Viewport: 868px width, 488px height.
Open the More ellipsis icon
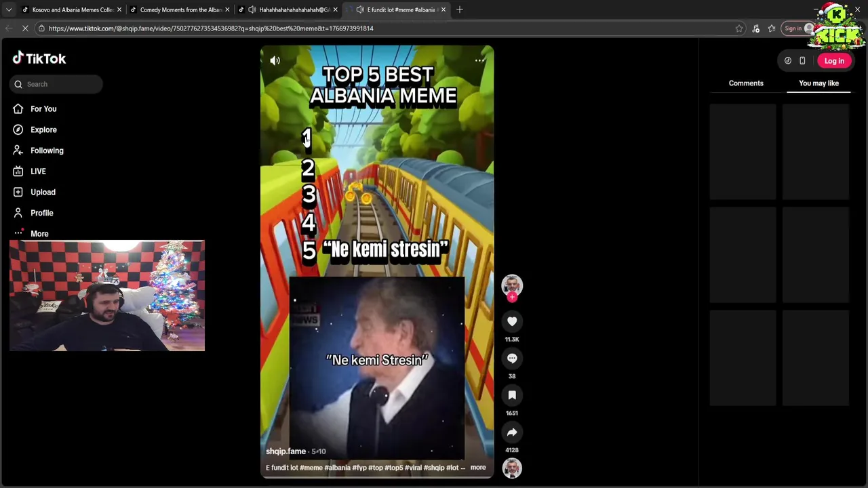click(x=18, y=233)
